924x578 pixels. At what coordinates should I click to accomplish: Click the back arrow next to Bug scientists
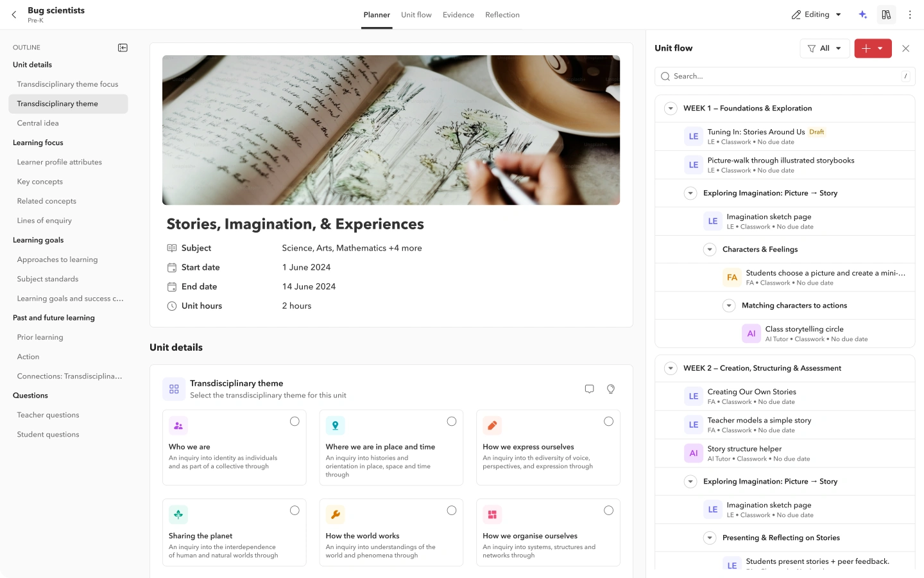tap(14, 15)
